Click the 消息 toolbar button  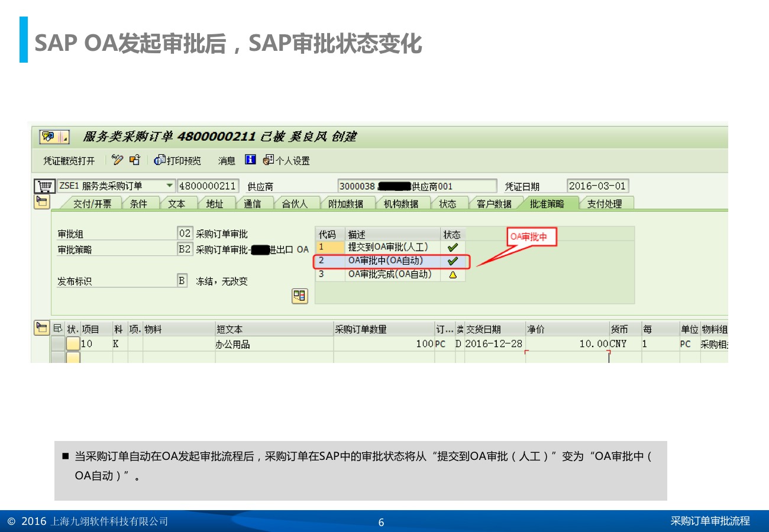tap(227, 161)
